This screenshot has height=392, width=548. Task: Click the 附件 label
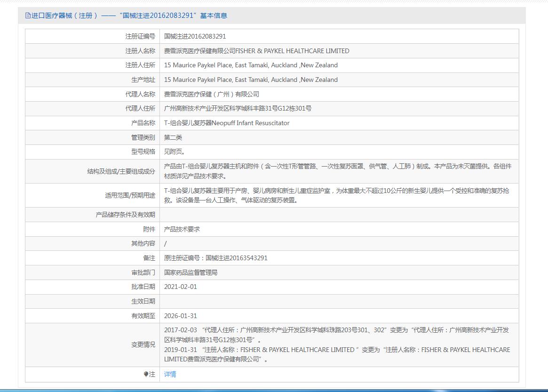tap(149, 229)
